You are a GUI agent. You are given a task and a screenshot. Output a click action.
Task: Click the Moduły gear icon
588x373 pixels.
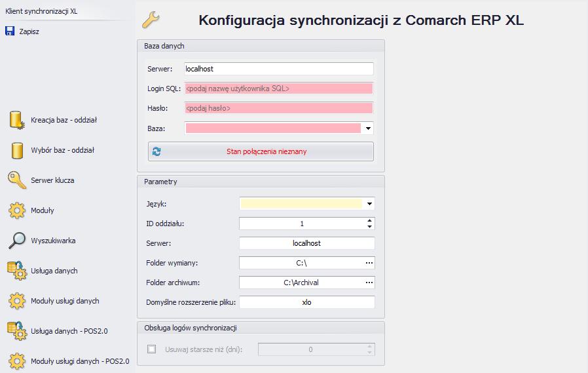[x=17, y=210]
